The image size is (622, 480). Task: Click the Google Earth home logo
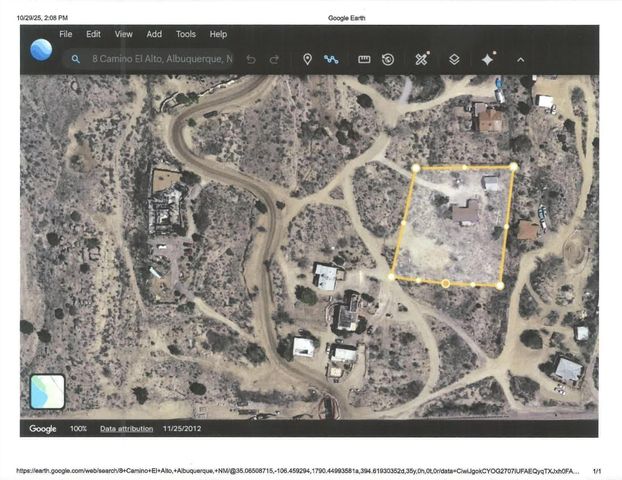(x=41, y=48)
